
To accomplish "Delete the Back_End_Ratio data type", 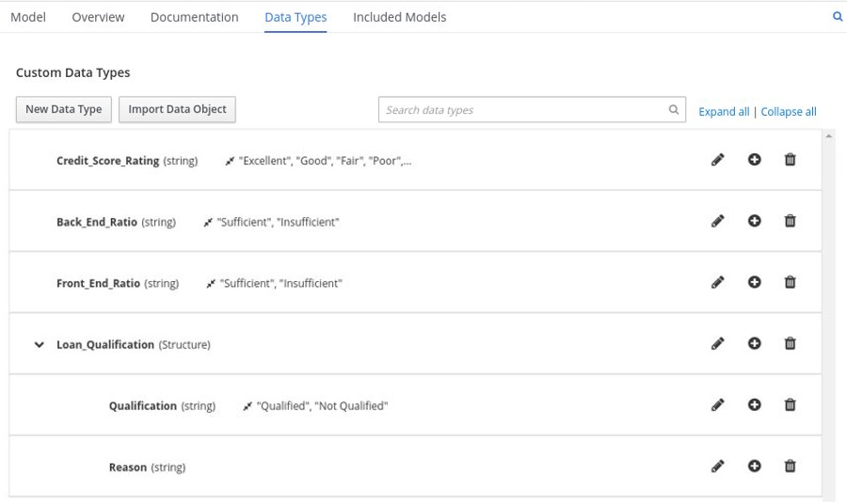I will [x=790, y=221].
